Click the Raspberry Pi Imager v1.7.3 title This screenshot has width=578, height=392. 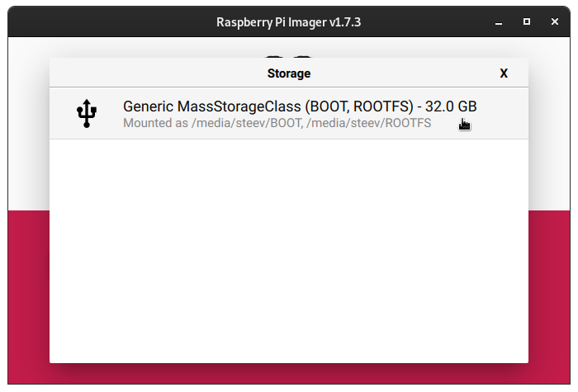tap(288, 22)
